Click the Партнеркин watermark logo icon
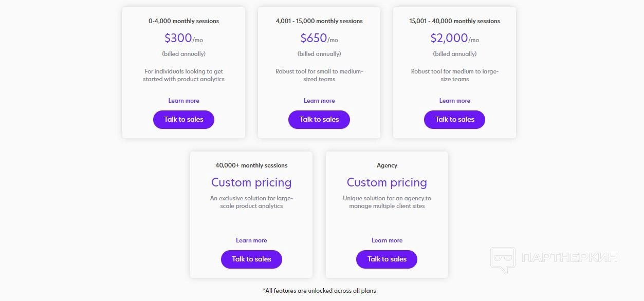Image resolution: width=644 pixels, height=301 pixels. 502,259
